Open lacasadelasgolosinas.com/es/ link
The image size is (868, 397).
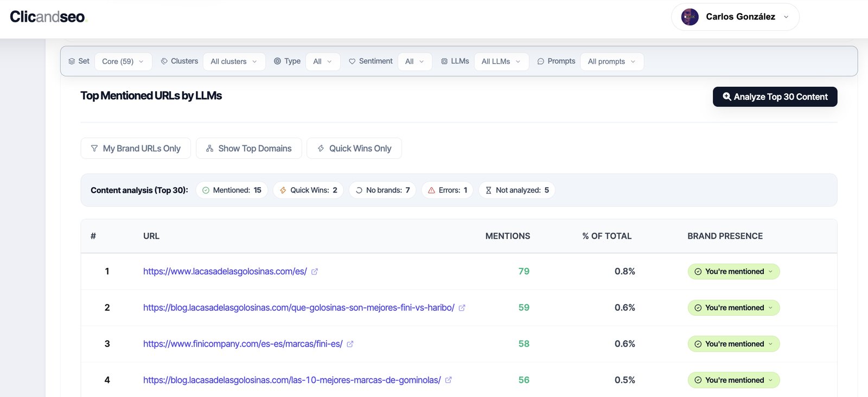(x=225, y=271)
